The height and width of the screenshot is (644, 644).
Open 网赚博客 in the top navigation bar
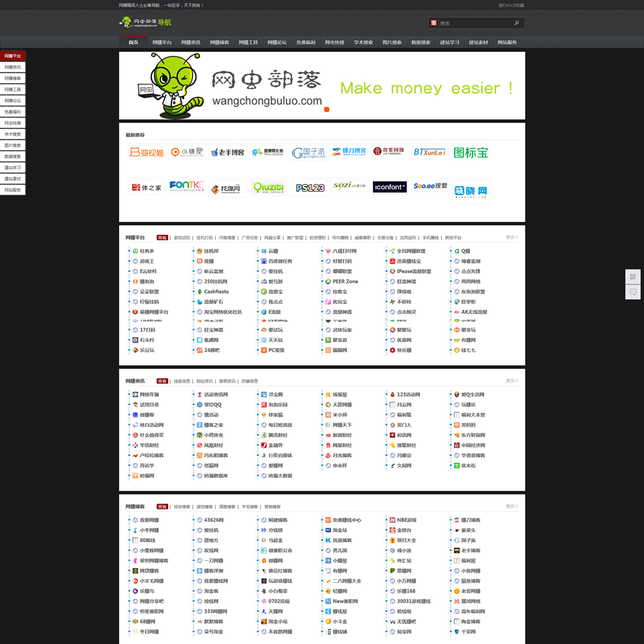220,43
